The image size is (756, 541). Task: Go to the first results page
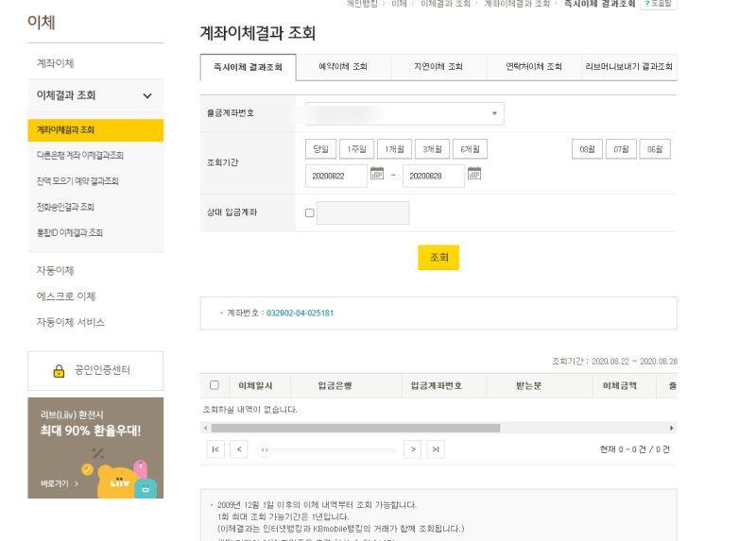215,449
